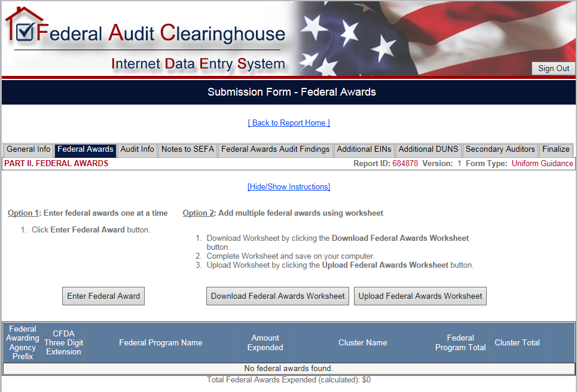Go to the Finalize tab
The height and width of the screenshot is (392, 577).
point(555,149)
